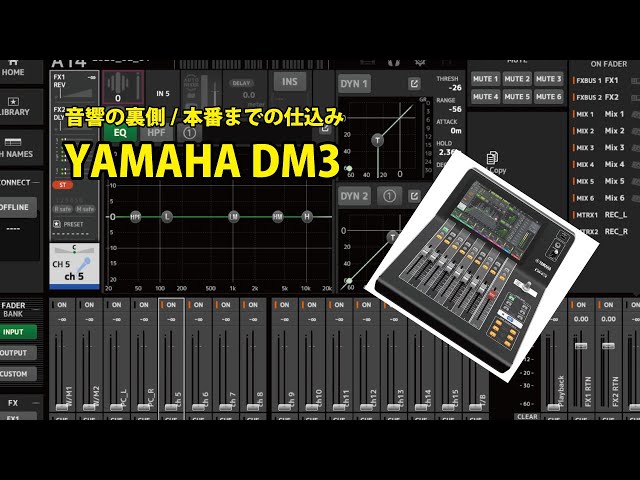This screenshot has width=640, height=480.
Task: Toggle the DYN 1 button
Action: point(354,84)
